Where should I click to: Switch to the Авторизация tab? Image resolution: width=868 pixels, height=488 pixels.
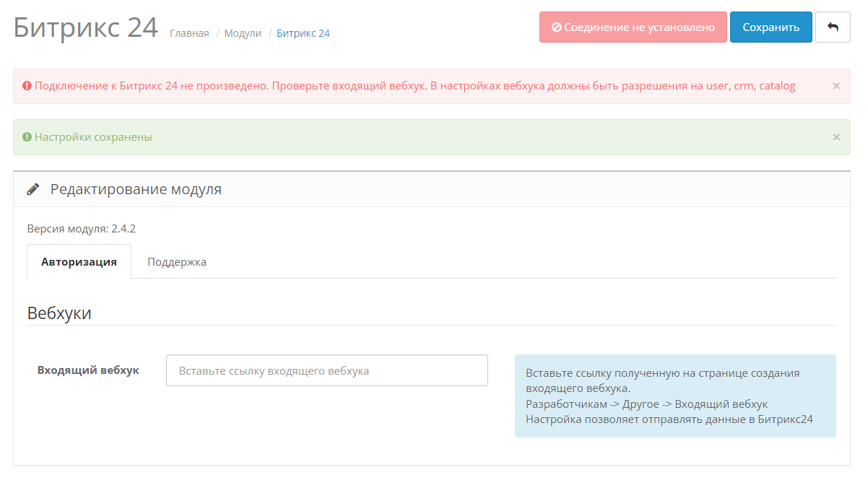click(x=79, y=261)
